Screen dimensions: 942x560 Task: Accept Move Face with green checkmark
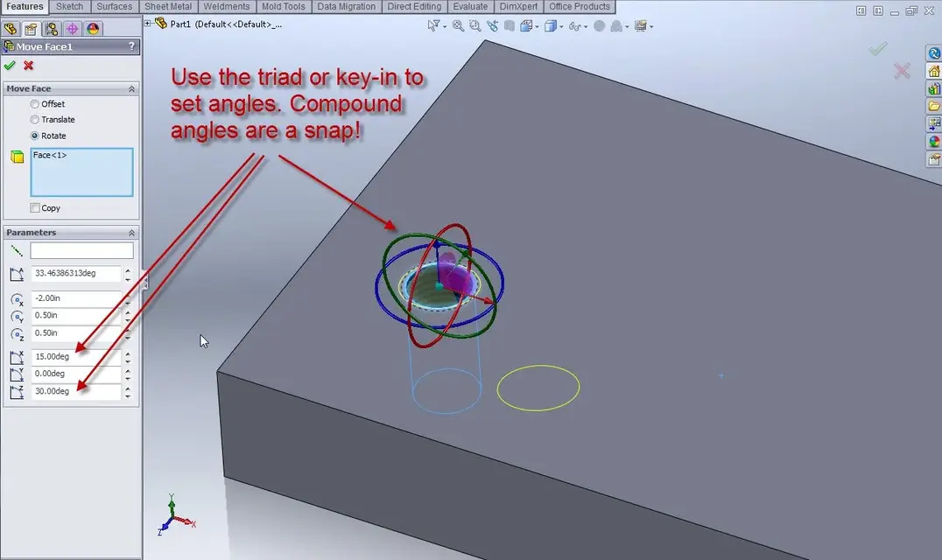click(10, 66)
